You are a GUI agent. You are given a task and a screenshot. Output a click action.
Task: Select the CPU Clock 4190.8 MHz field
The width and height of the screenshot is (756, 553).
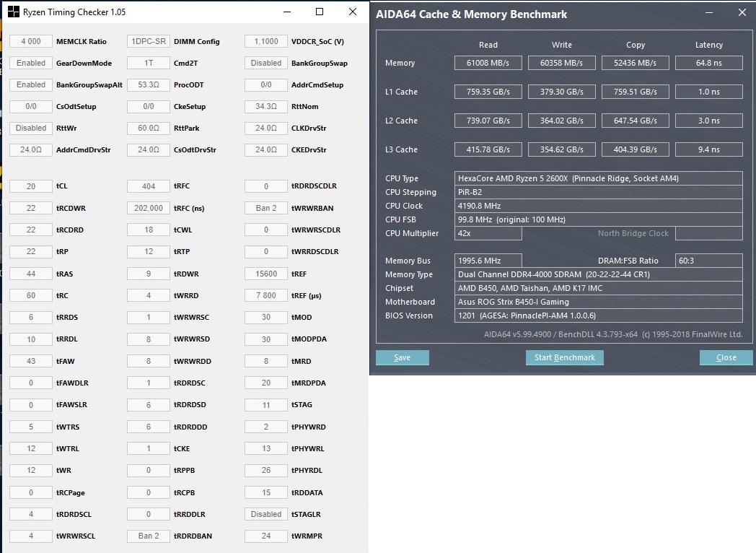tap(598, 206)
